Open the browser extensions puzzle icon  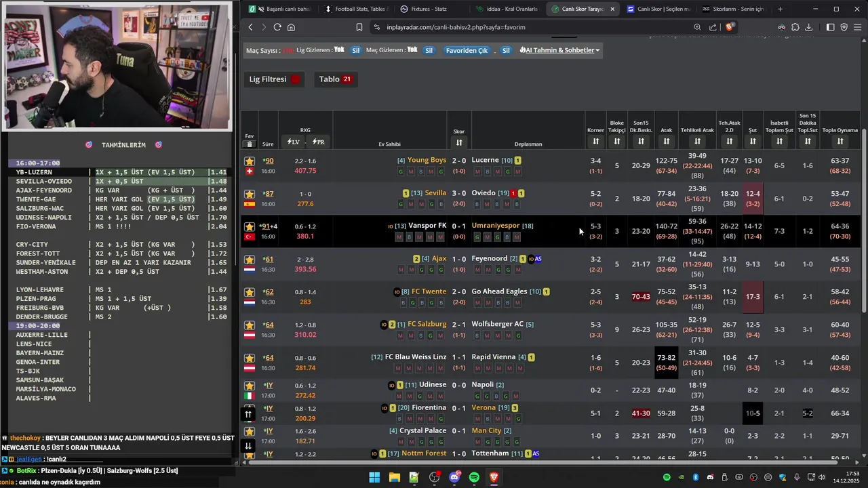click(795, 27)
